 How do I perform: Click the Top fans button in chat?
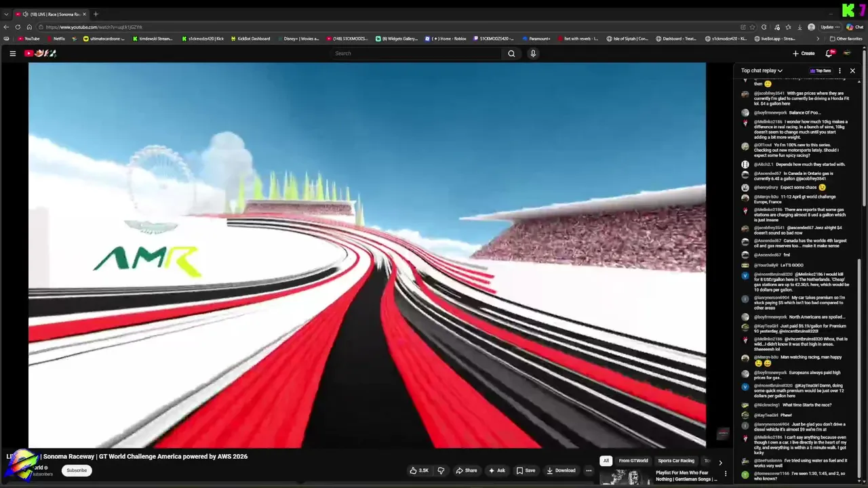coord(821,70)
